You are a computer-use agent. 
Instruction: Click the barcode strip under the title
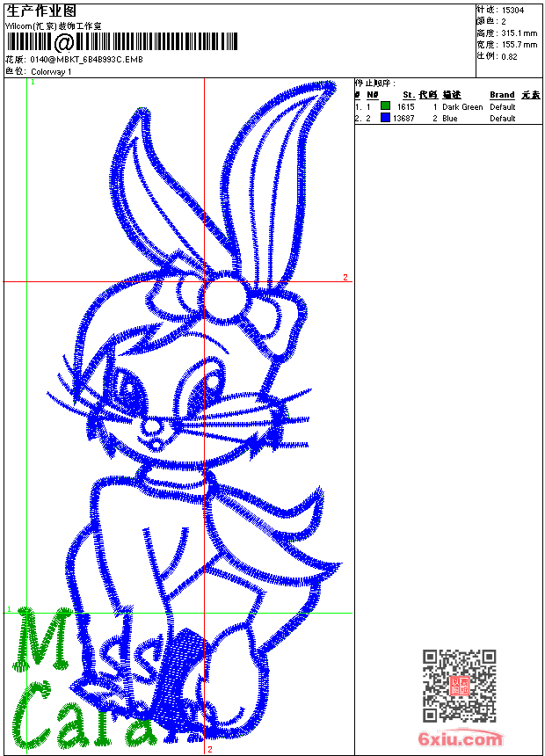pos(121,42)
